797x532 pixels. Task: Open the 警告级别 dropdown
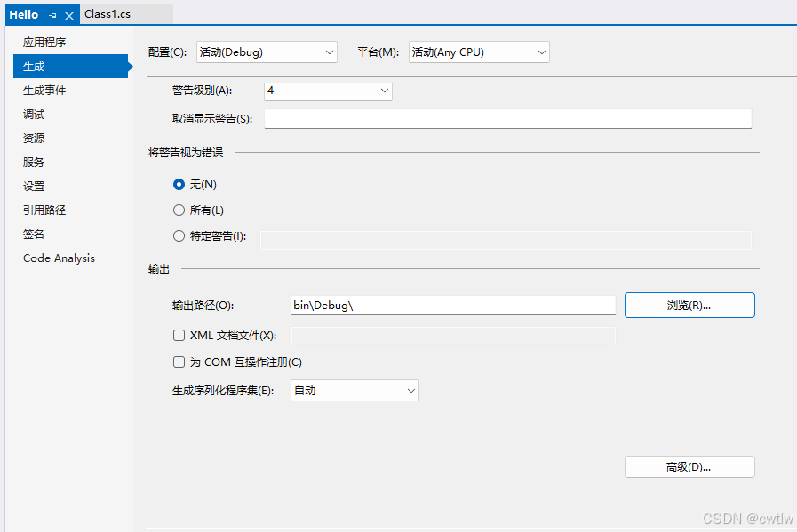tap(327, 91)
